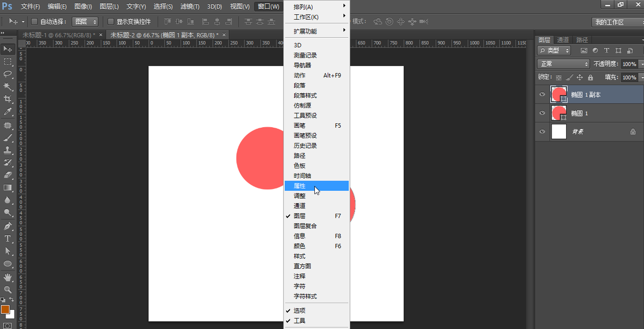Lock image pixels with brush icon
The height and width of the screenshot is (329, 644).
[570, 77]
